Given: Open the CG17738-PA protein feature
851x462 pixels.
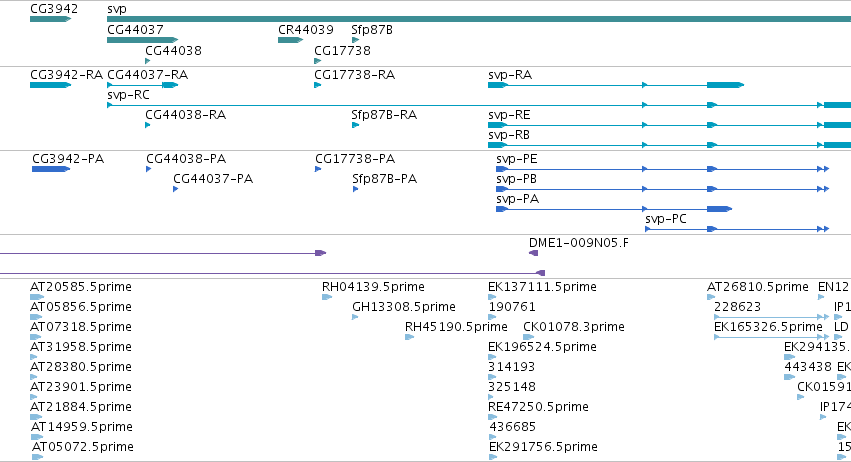Looking at the screenshot, I should 318,169.
